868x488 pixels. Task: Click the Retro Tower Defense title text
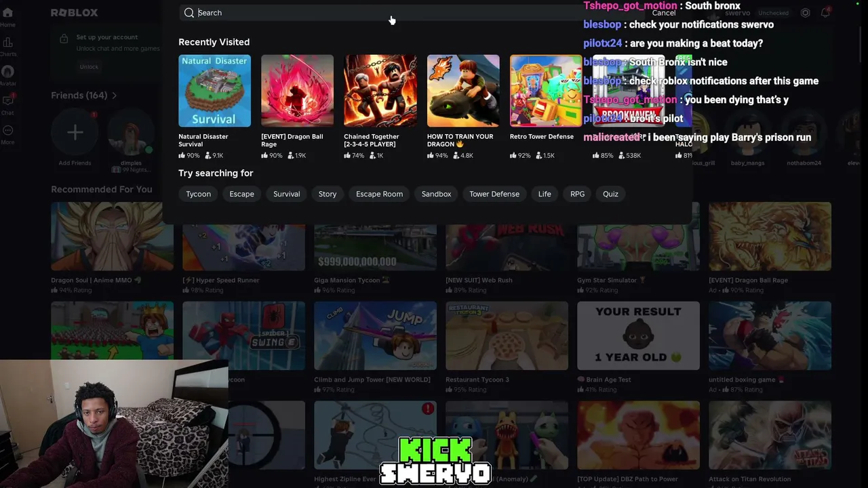(x=542, y=137)
